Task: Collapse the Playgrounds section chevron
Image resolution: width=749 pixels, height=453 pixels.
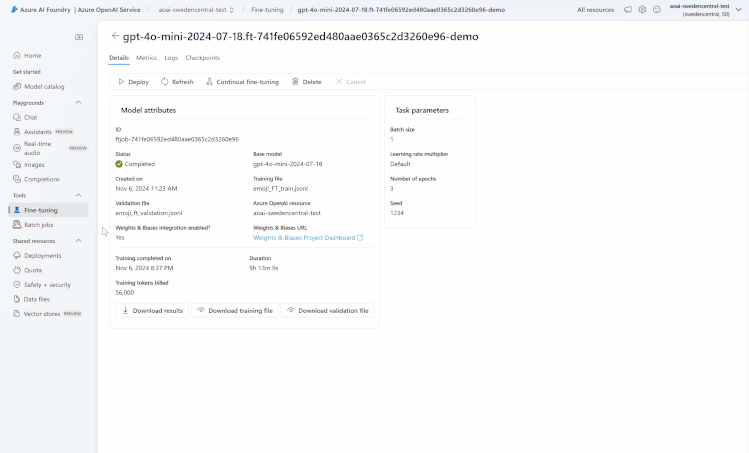Action: click(x=78, y=103)
